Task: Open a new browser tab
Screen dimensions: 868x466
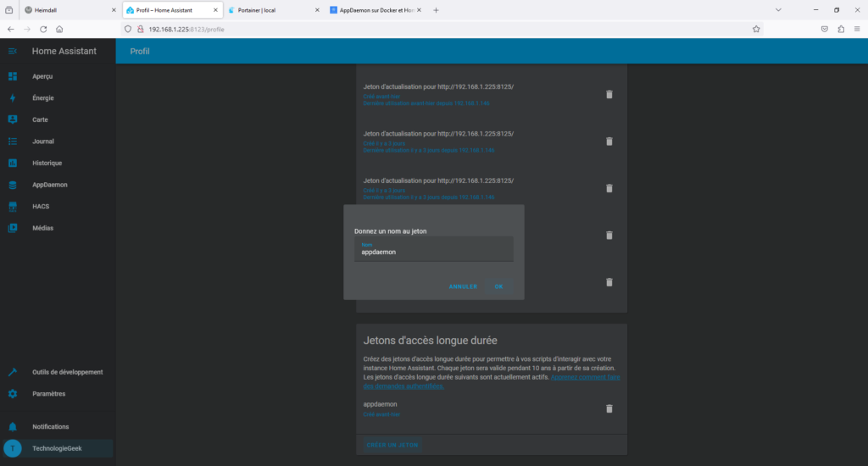Action: pos(436,10)
